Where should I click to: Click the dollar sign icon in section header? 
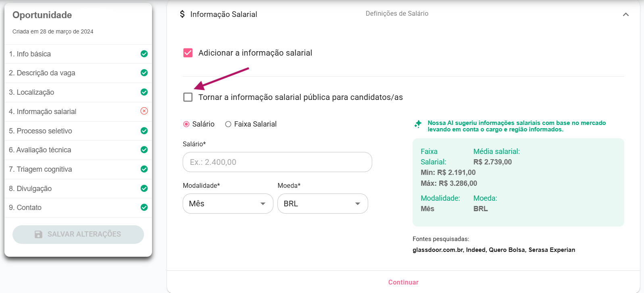[x=182, y=14]
